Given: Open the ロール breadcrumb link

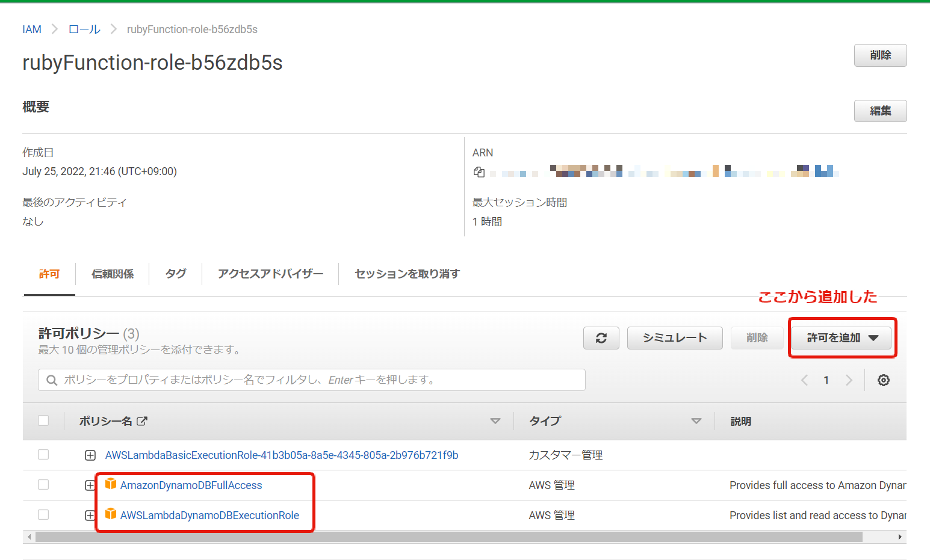Looking at the screenshot, I should click(84, 29).
